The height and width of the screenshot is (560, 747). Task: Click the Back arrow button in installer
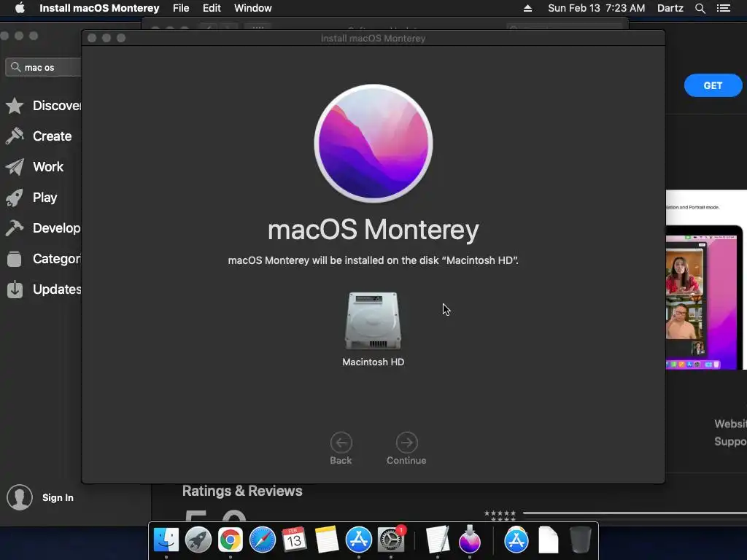[x=341, y=443]
